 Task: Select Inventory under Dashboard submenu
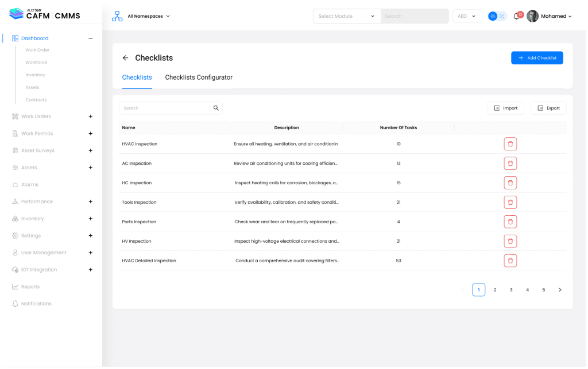(x=35, y=75)
